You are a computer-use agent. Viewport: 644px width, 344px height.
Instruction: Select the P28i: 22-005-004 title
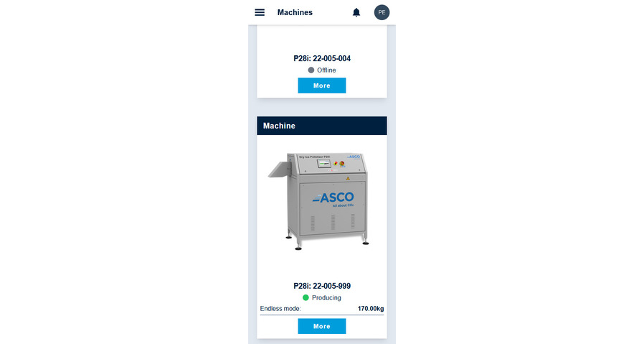click(322, 58)
